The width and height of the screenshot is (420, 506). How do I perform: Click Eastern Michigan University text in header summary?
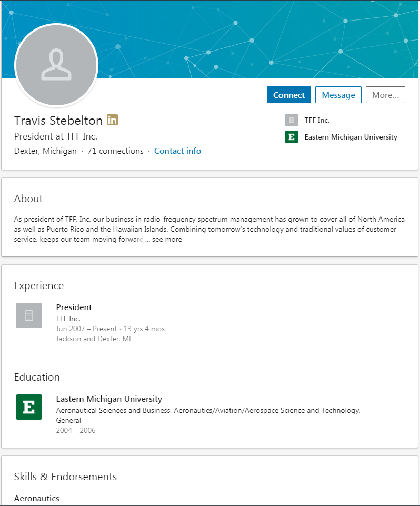coord(351,137)
